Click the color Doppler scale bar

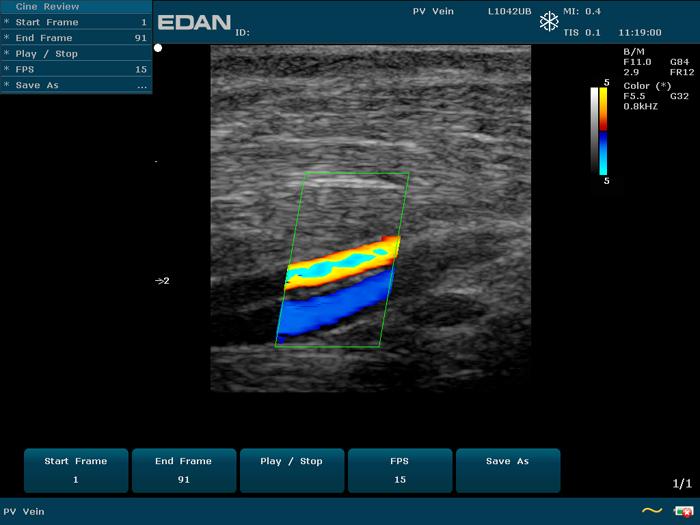coord(604,131)
